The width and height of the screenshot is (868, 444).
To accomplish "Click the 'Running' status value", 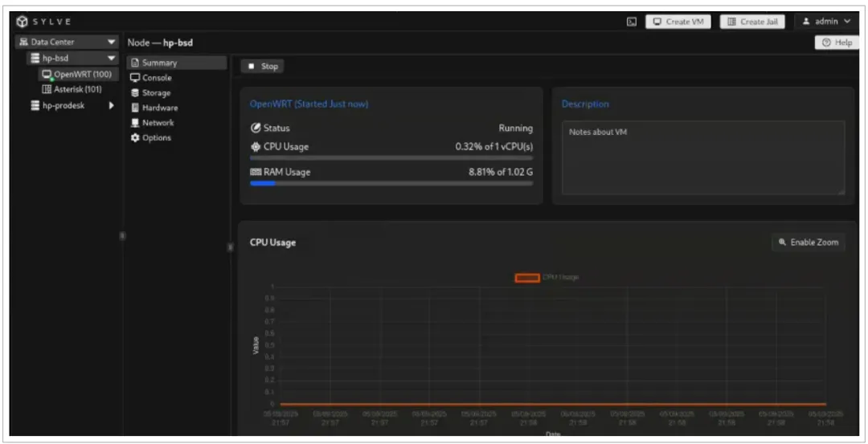I will pos(515,128).
